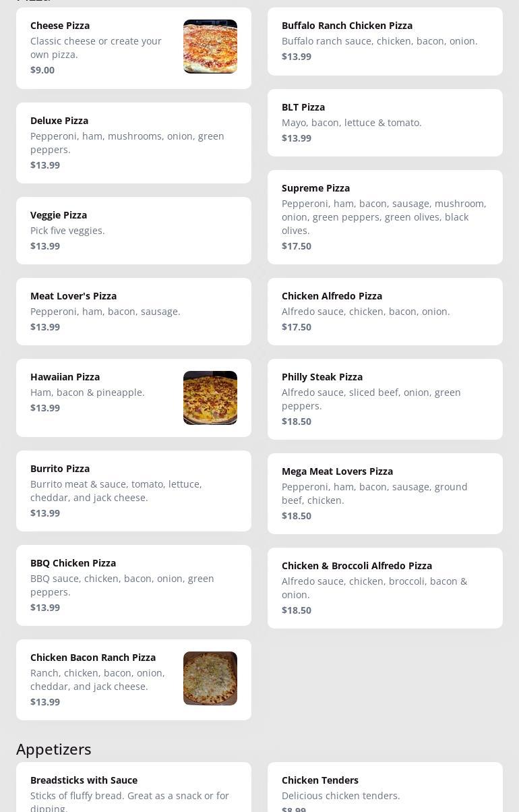The width and height of the screenshot is (519, 812).
Task: Open the Mega Meat Lovers Pizza card
Action: 385,494
